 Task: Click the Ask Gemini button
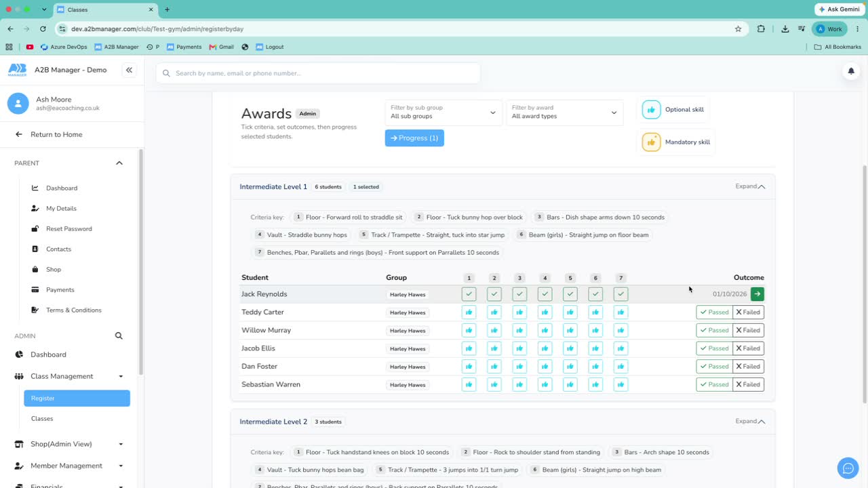(x=839, y=9)
